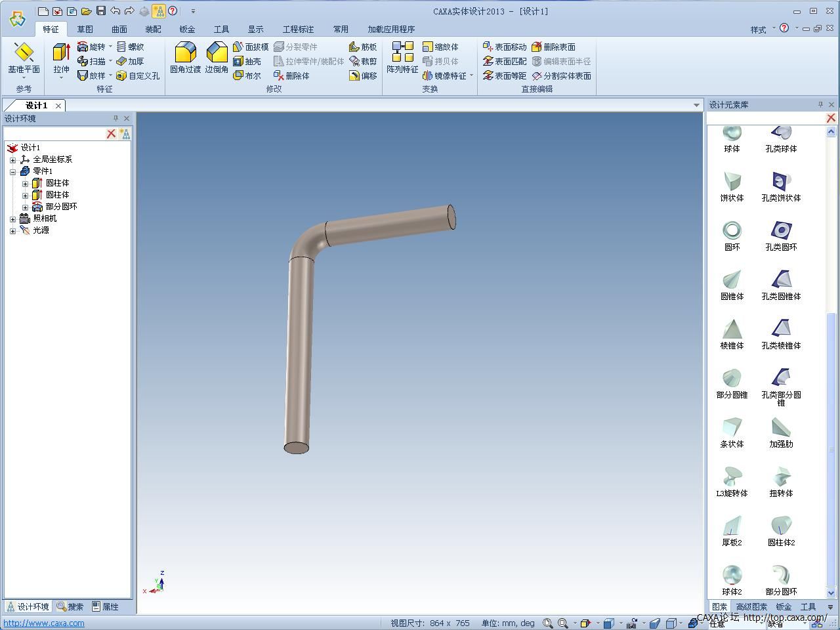Image resolution: width=840 pixels, height=630 pixels.
Task: Activate the 抽壳 shell tool
Action: click(247, 61)
